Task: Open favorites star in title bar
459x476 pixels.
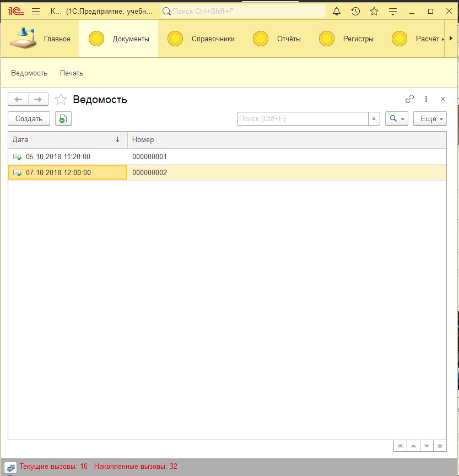Action: point(374,12)
